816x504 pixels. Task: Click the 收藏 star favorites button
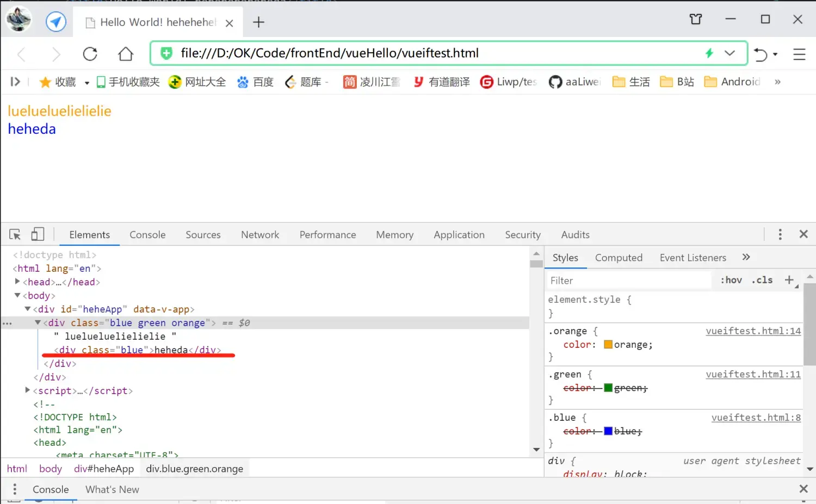[x=58, y=82]
